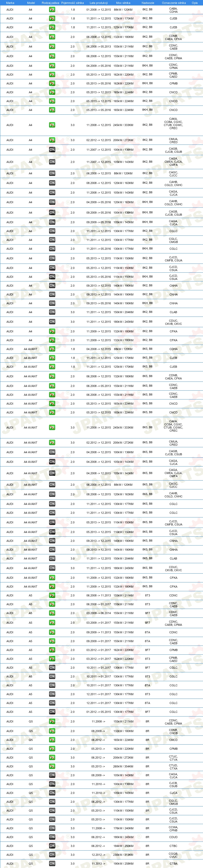Viewport: 203px width, 868px height.
Task: Click the Model column header
Action: 31,3
